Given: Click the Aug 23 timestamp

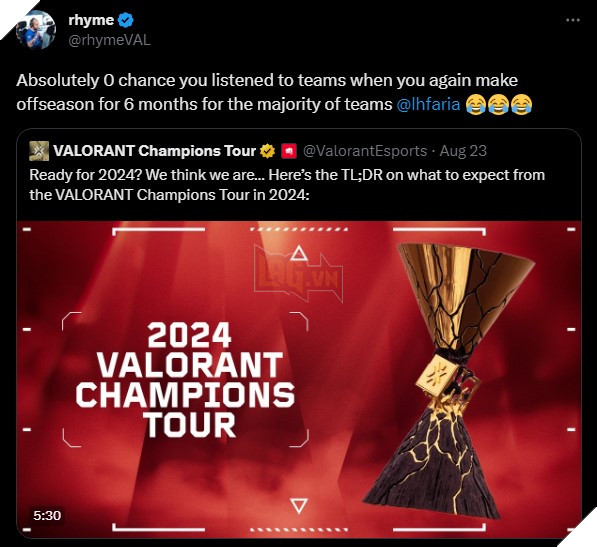Looking at the screenshot, I should 463,151.
